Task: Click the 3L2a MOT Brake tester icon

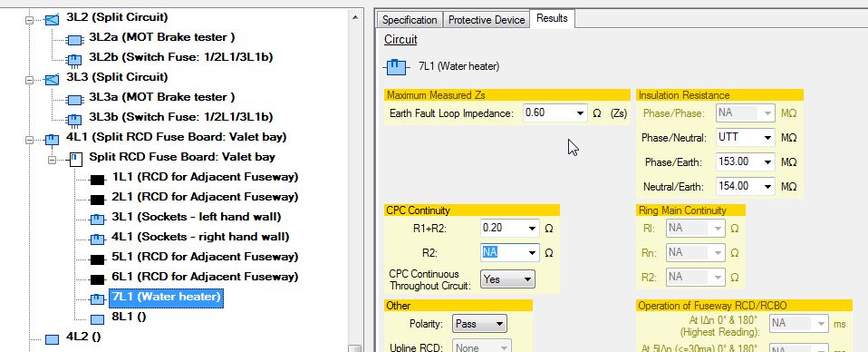Action: (x=74, y=39)
